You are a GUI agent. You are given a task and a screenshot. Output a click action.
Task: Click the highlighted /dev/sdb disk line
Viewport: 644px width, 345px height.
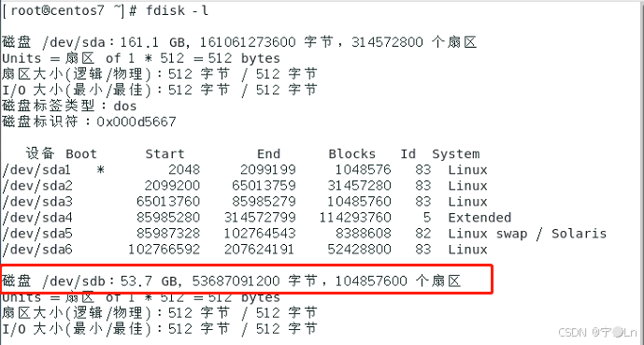point(247,280)
